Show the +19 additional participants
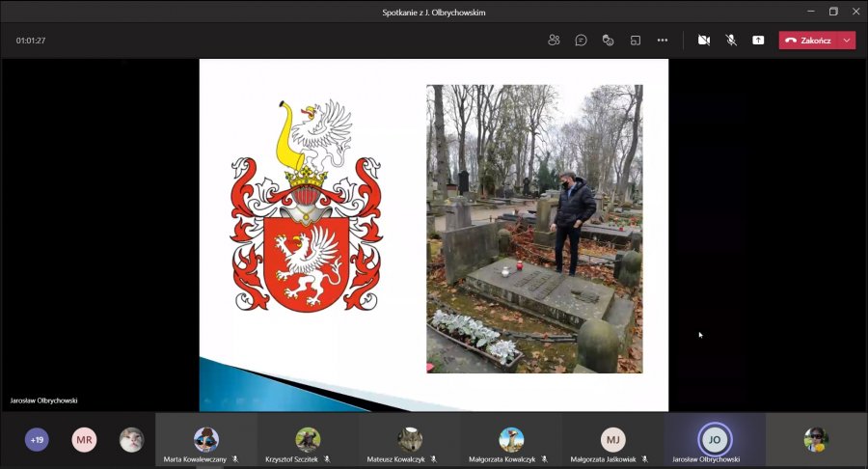 point(37,440)
